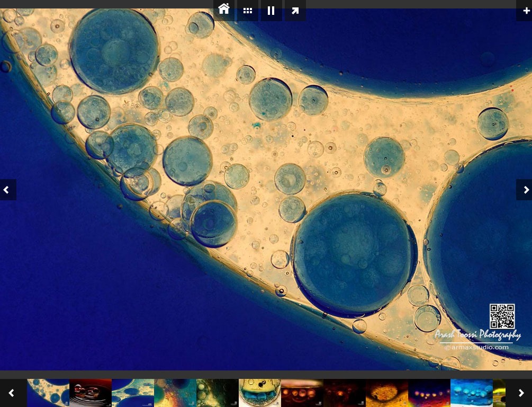Pause the slideshow

tap(271, 10)
